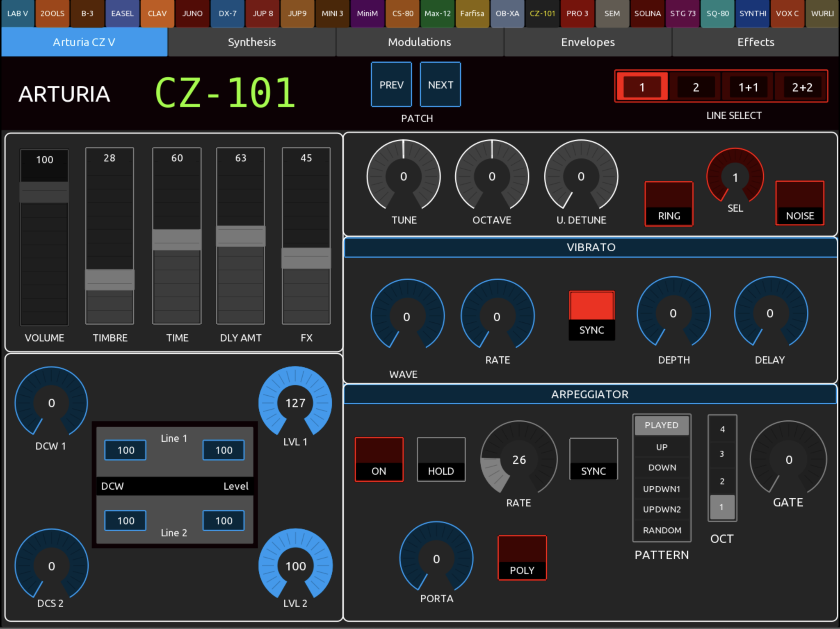Load the NEXT patch
This screenshot has height=629, width=840.
point(441,84)
